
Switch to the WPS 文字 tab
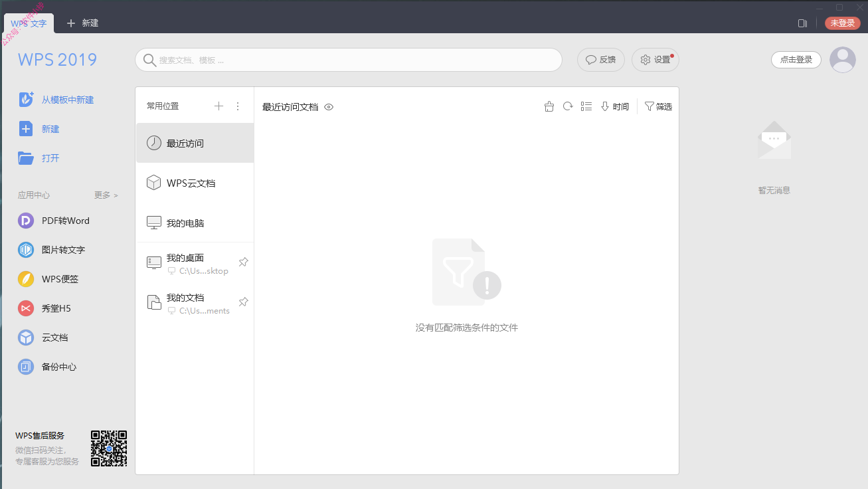[29, 23]
